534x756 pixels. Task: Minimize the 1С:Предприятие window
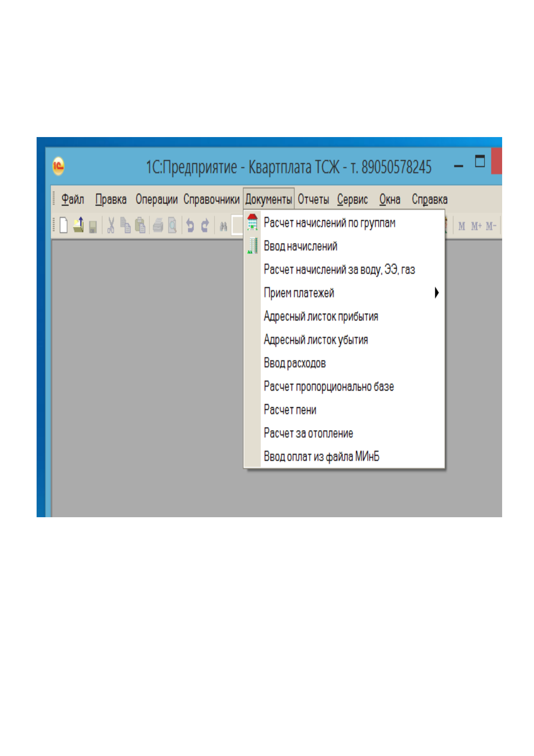[x=459, y=166]
